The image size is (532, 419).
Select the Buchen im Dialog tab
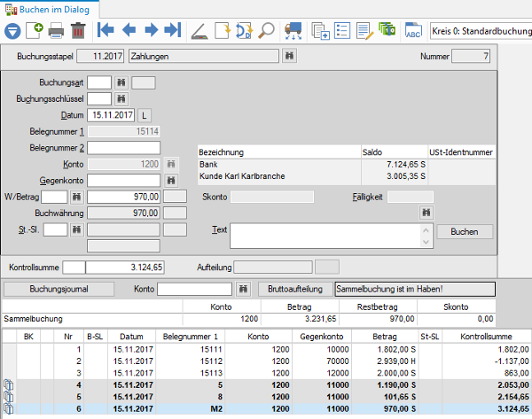coord(50,10)
